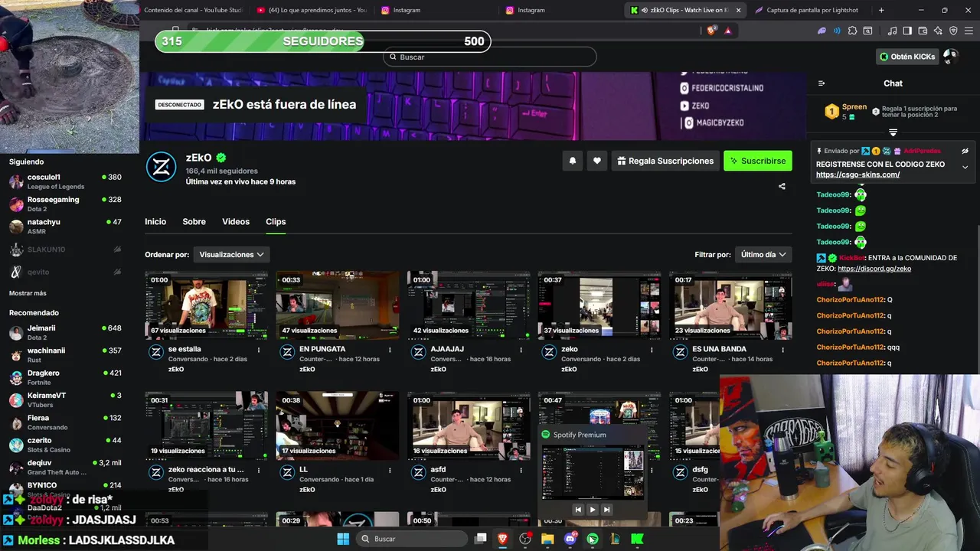This screenshot has height=551, width=980.
Task: Skip to next track in Spotify preview
Action: click(x=606, y=509)
